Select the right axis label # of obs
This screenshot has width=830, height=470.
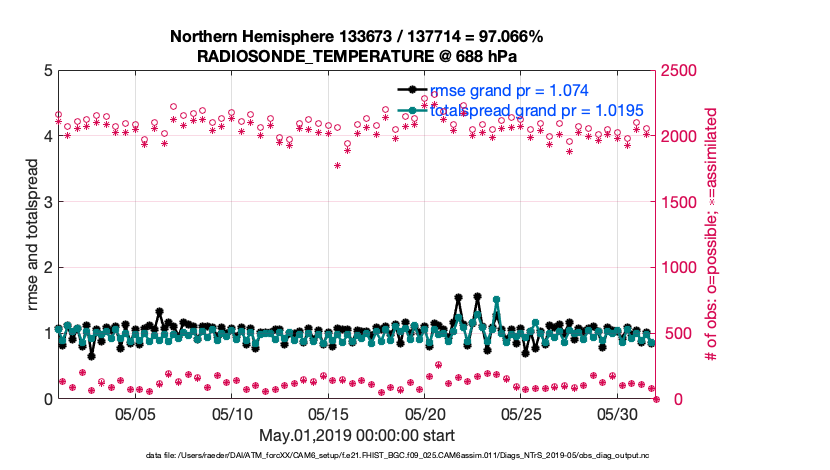[712, 235]
